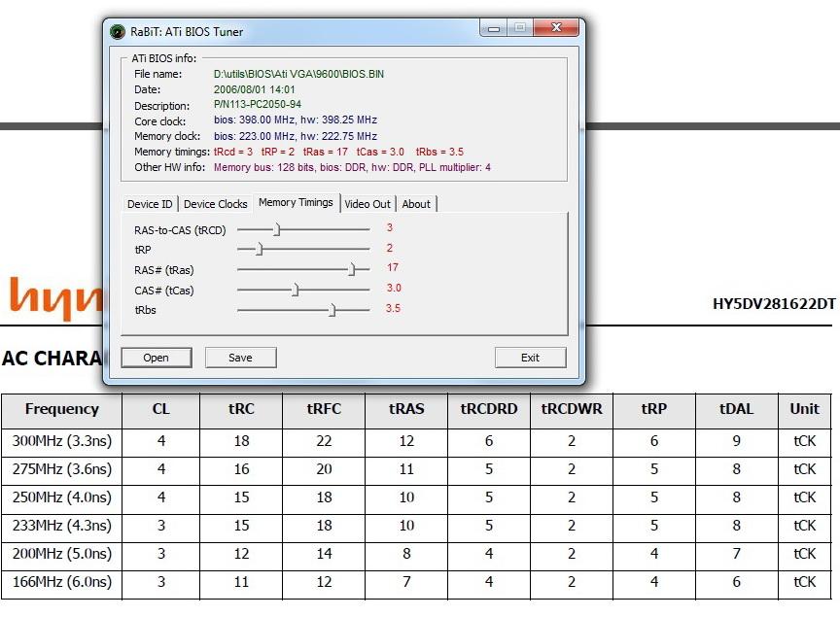Click the Other HW info memory bus text
840x617 pixels.
pyautogui.click(x=353, y=167)
